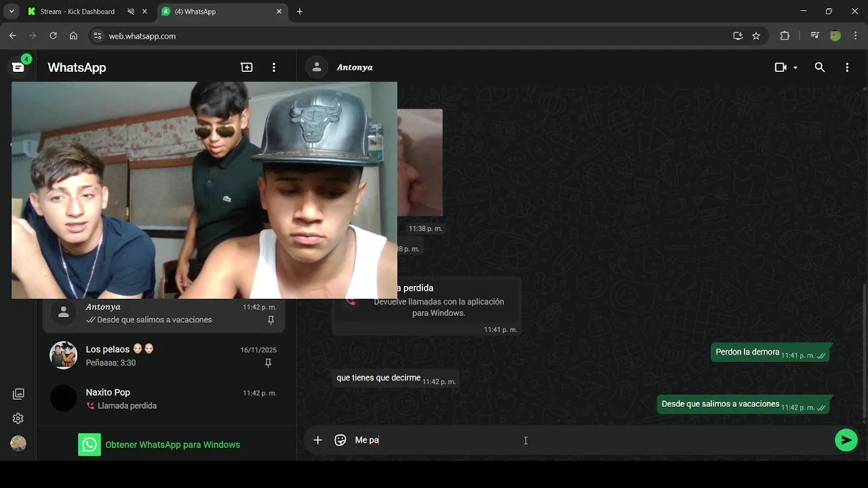Go back in the browser

click(x=12, y=36)
